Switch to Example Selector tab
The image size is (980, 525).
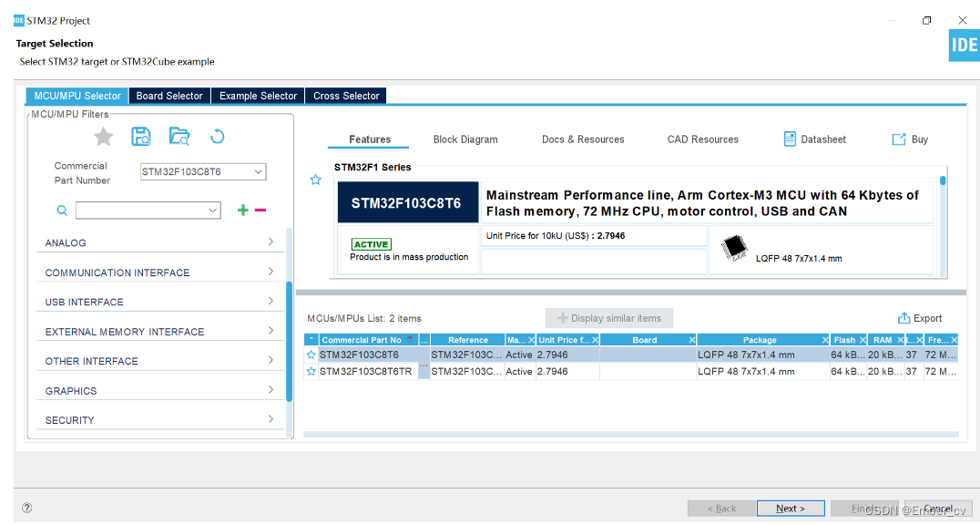pyautogui.click(x=258, y=96)
